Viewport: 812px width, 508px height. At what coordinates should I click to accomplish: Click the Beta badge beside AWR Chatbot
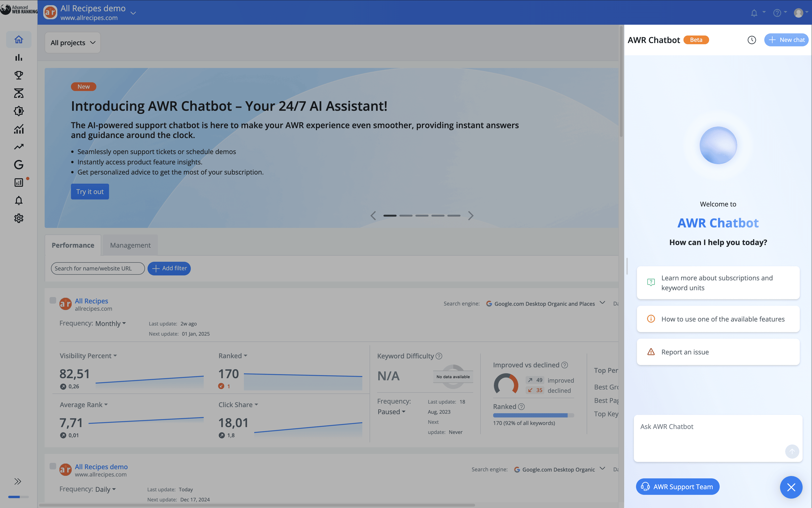click(x=696, y=40)
